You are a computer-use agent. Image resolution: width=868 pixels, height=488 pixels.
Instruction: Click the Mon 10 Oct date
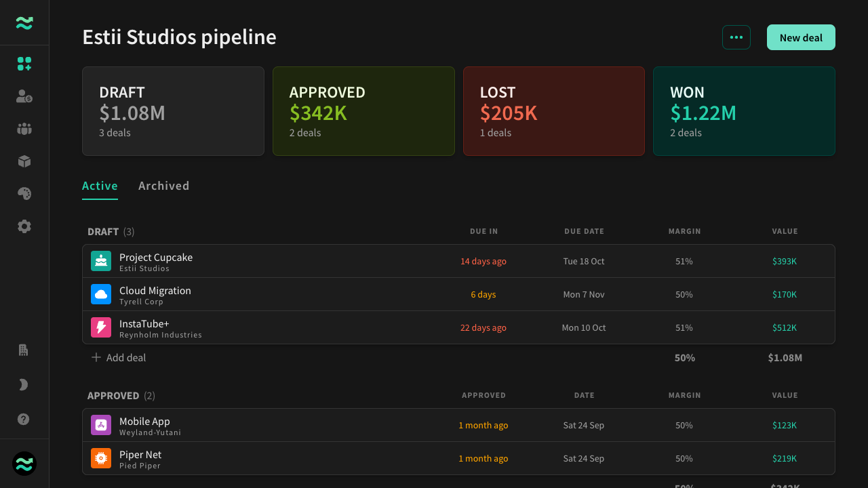[x=584, y=327]
